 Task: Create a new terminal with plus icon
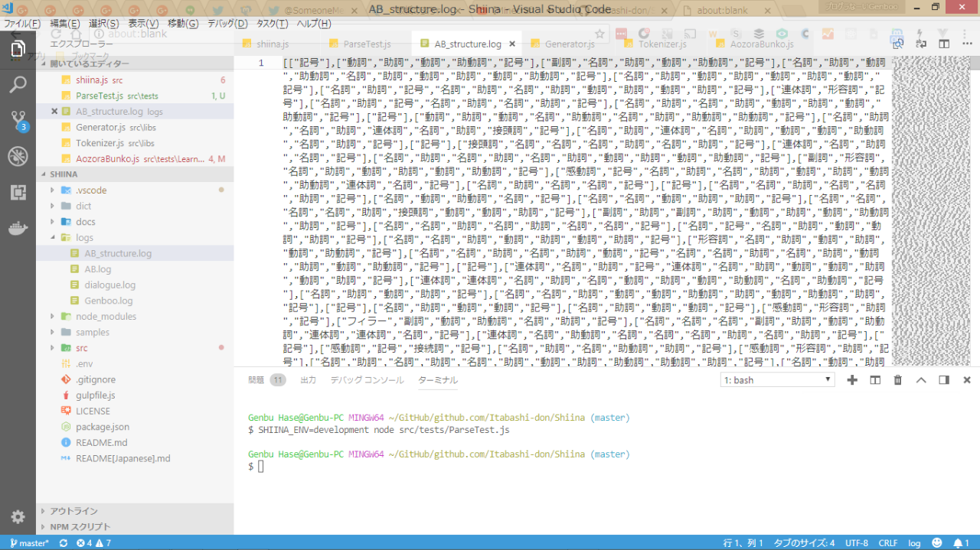pos(852,380)
